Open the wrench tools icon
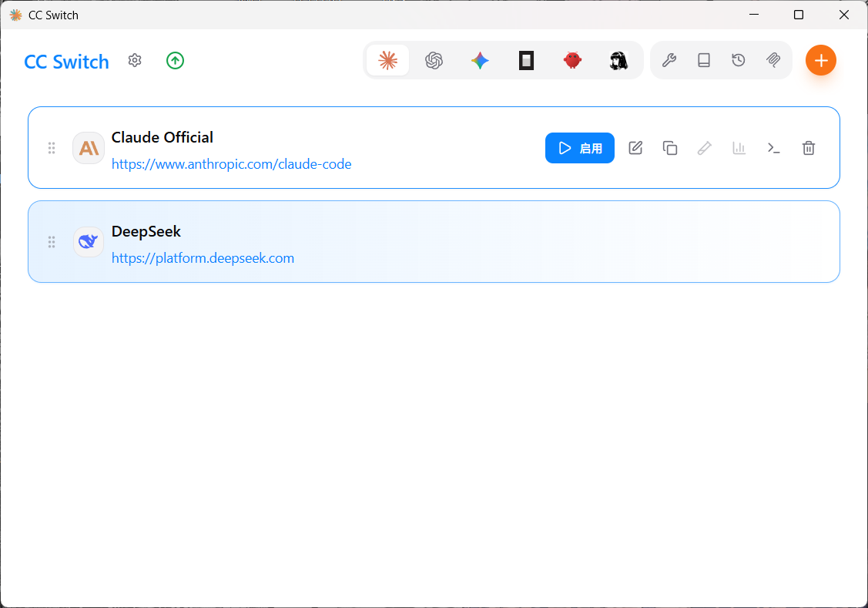 coord(669,60)
